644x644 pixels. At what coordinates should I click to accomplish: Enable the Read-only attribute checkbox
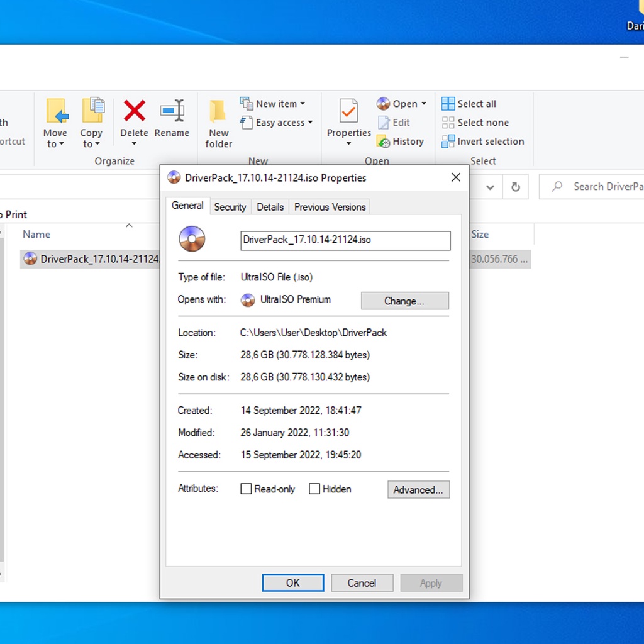click(246, 489)
